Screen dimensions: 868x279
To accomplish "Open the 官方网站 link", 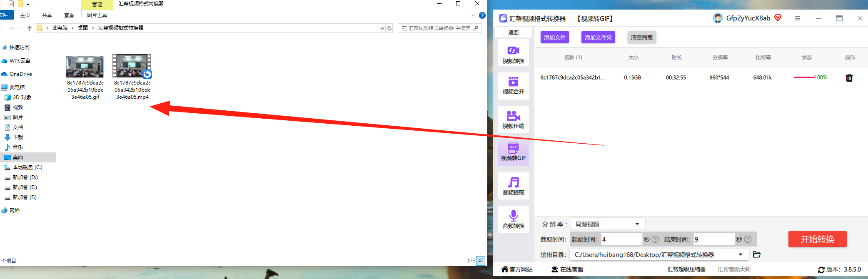I will 517,269.
